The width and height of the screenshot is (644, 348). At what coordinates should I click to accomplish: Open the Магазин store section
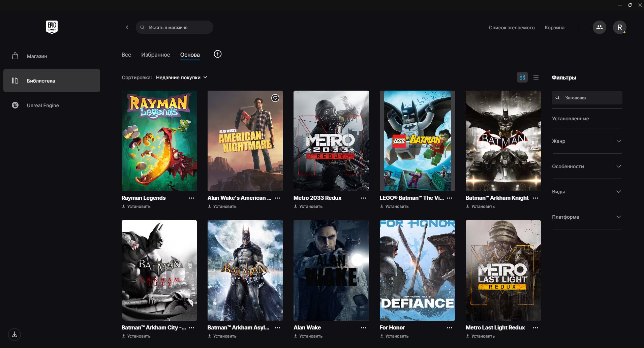pyautogui.click(x=52, y=56)
